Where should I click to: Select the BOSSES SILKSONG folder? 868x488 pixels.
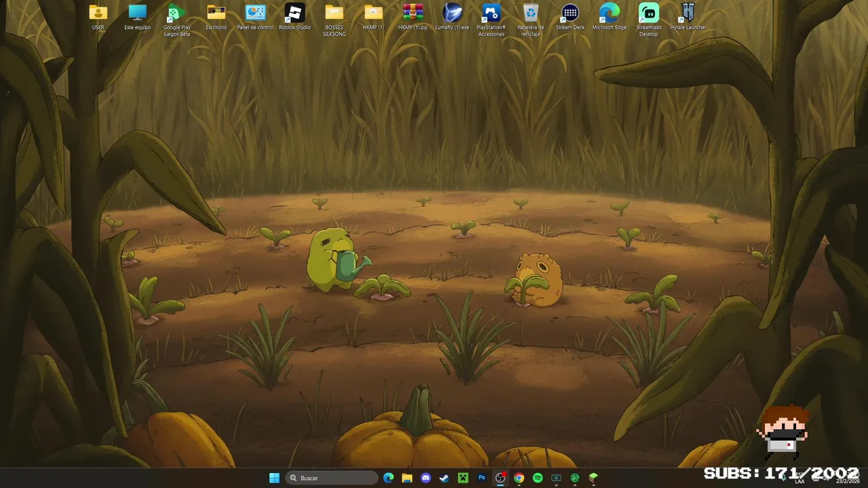point(334,20)
